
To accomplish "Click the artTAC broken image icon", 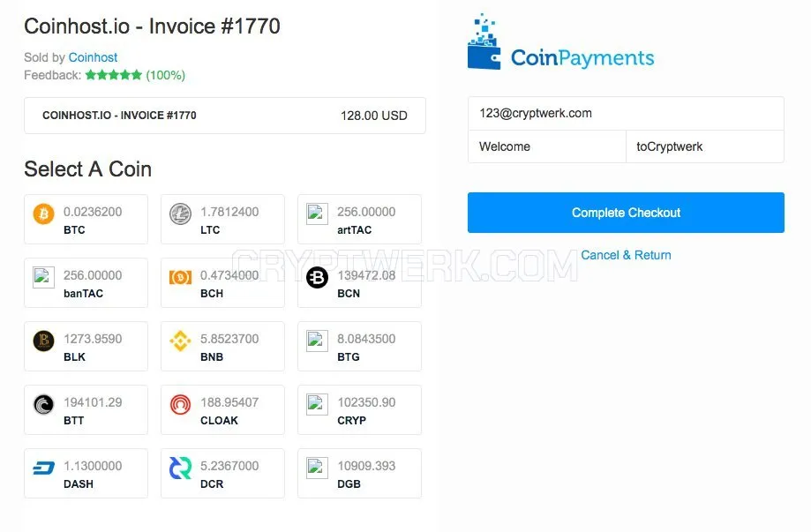I will pyautogui.click(x=317, y=214).
